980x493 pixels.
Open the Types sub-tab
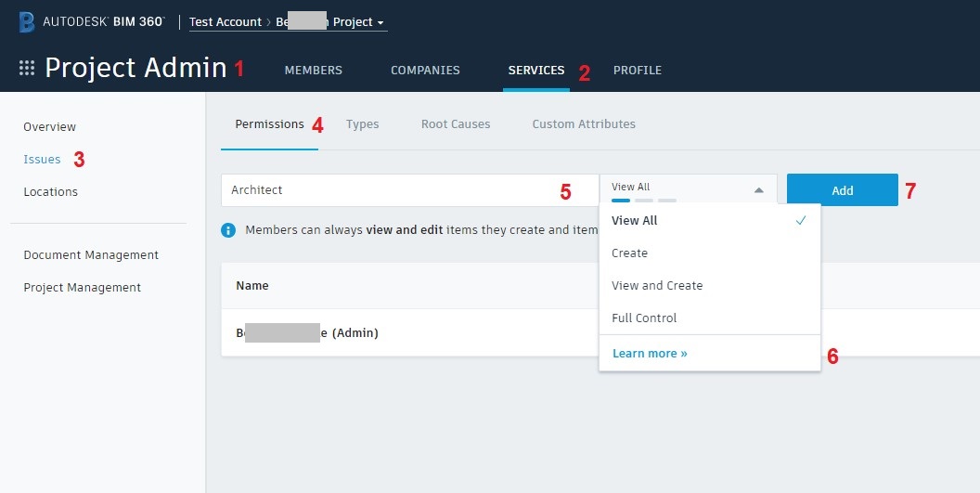pyautogui.click(x=363, y=123)
